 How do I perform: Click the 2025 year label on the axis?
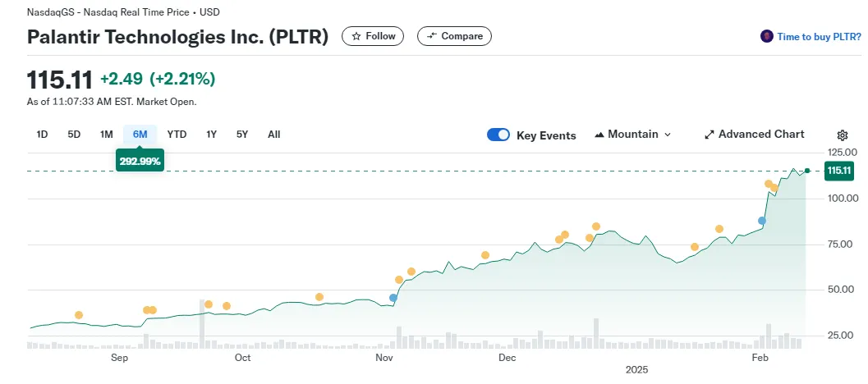[636, 369]
